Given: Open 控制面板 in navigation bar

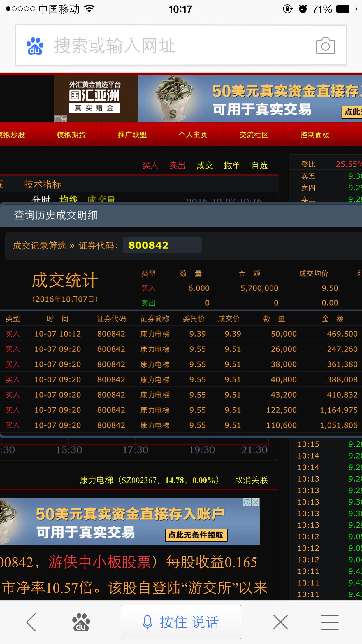Looking at the screenshot, I should [315, 135].
